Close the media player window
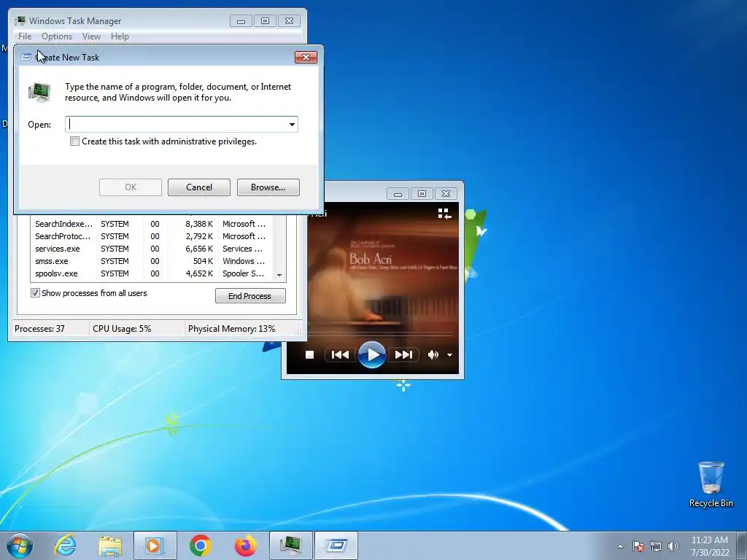This screenshot has width=747, height=560. 446,193
